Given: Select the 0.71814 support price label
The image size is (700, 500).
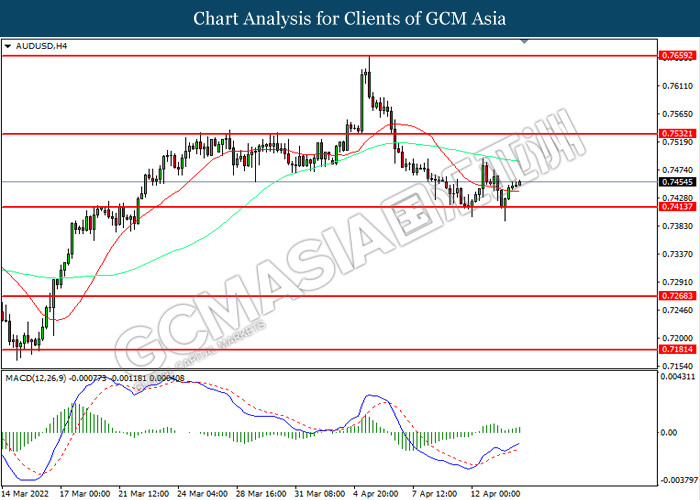Looking at the screenshot, I should click(x=678, y=350).
